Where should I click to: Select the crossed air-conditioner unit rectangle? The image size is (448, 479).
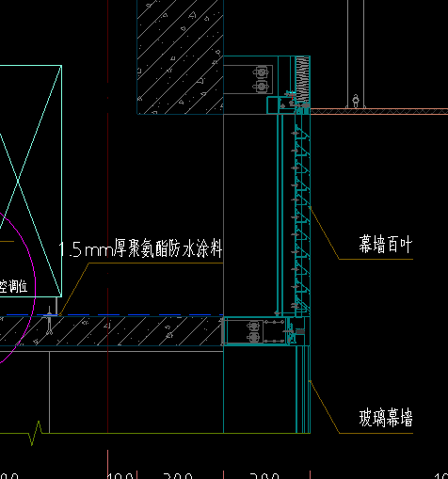click(x=31, y=181)
